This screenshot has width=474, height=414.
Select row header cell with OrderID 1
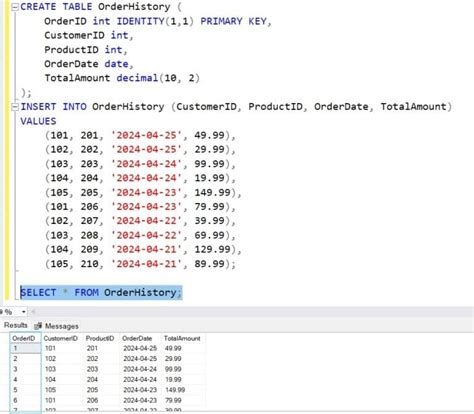25,348
